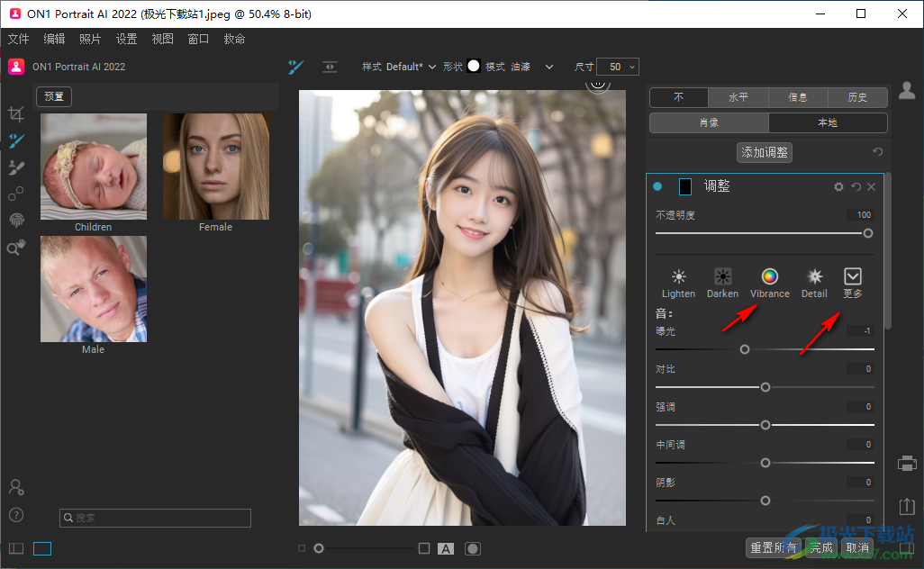Switch to the 水平 tab
Screen dimensions: 924x569
738,97
